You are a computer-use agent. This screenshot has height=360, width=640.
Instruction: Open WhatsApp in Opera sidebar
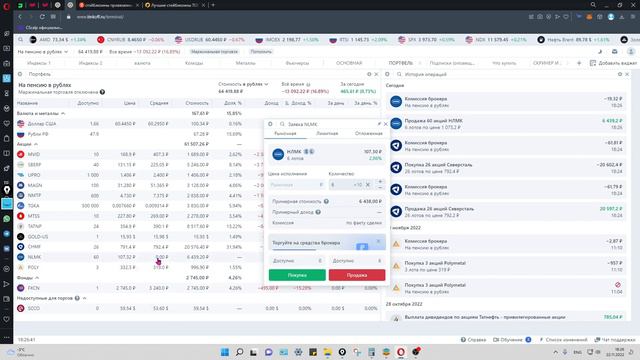click(7, 219)
